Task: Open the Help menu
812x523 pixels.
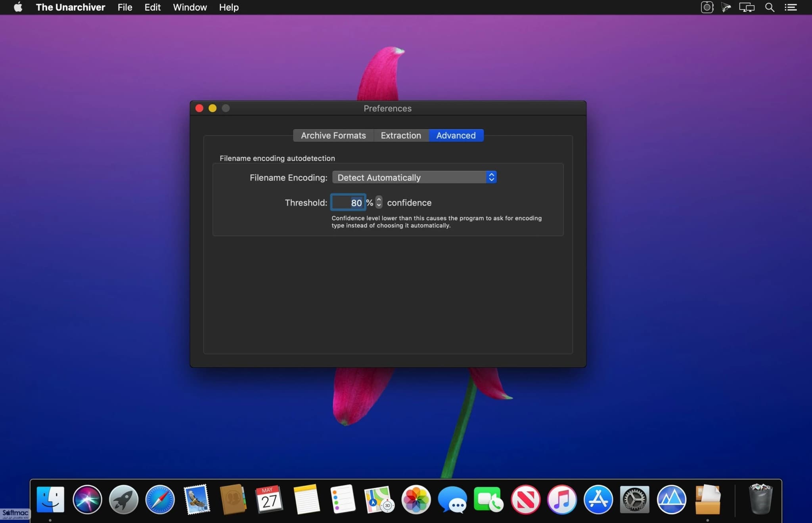Action: [229, 7]
